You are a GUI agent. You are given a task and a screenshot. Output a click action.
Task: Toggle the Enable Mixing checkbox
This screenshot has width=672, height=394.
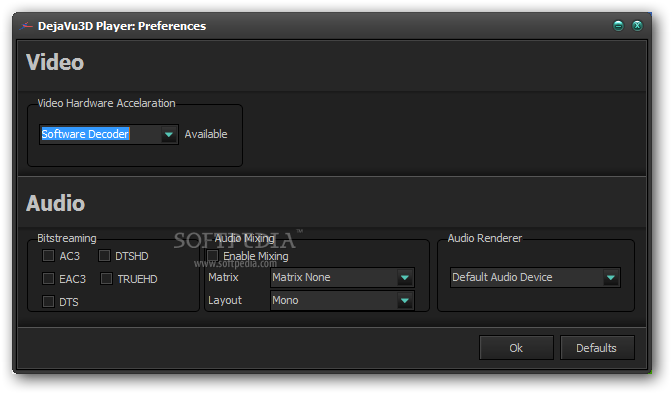[213, 256]
